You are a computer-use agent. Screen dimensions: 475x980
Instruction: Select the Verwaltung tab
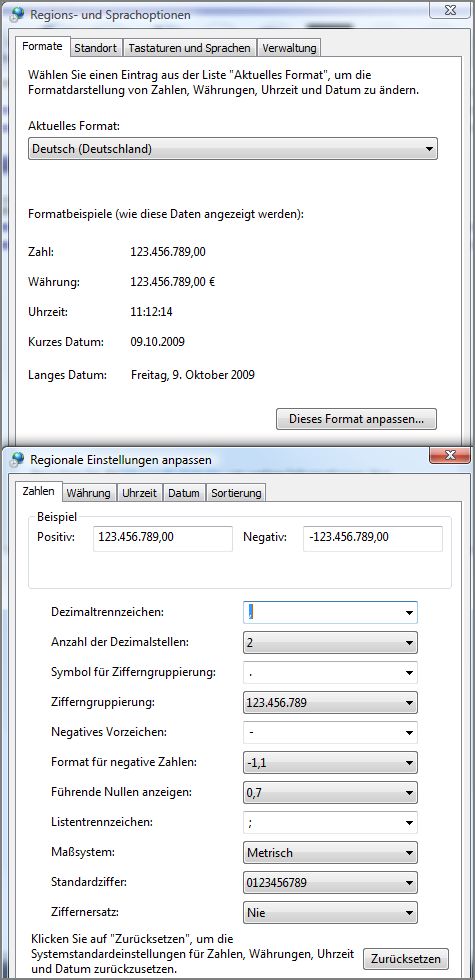pos(289,48)
